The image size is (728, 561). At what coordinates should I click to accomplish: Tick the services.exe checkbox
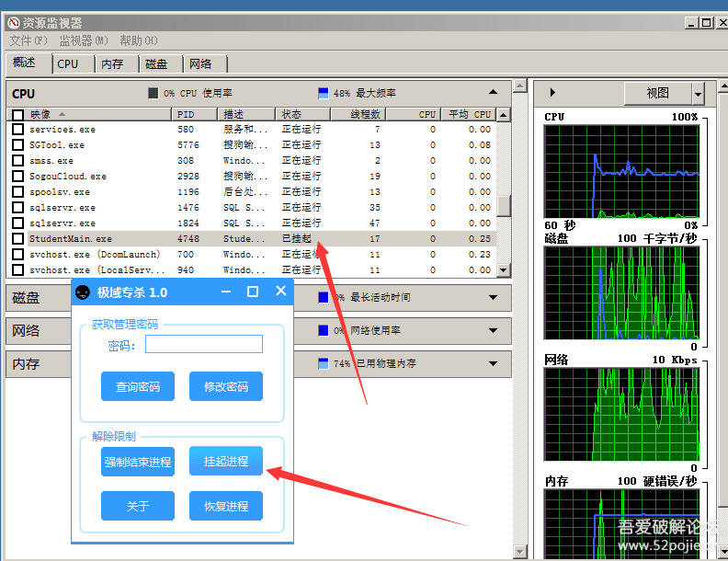pyautogui.click(x=17, y=130)
